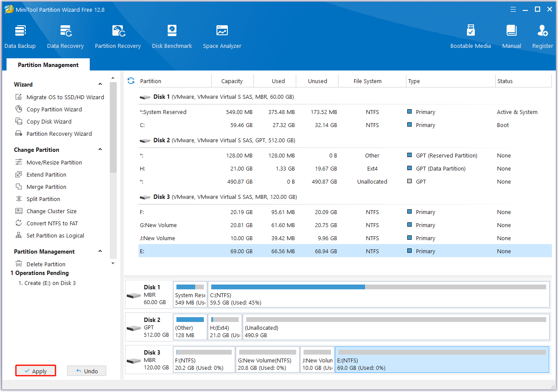The height and width of the screenshot is (392, 558).
Task: Click the sidebar scroll-up arrow
Action: tap(113, 79)
